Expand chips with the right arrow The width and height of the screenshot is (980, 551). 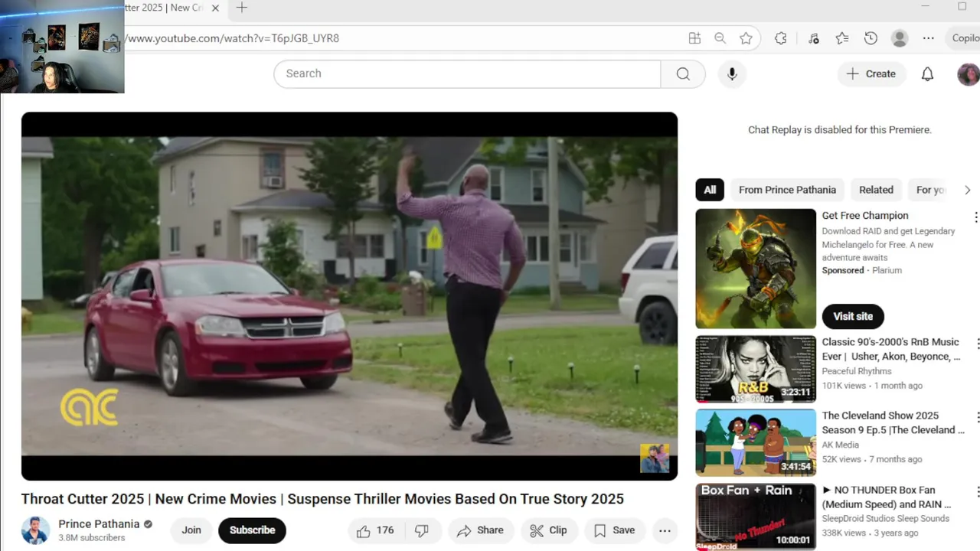[967, 190]
